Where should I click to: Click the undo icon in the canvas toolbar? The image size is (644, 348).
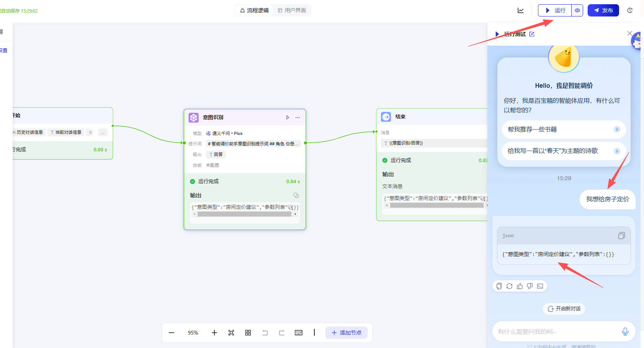(x=265, y=333)
